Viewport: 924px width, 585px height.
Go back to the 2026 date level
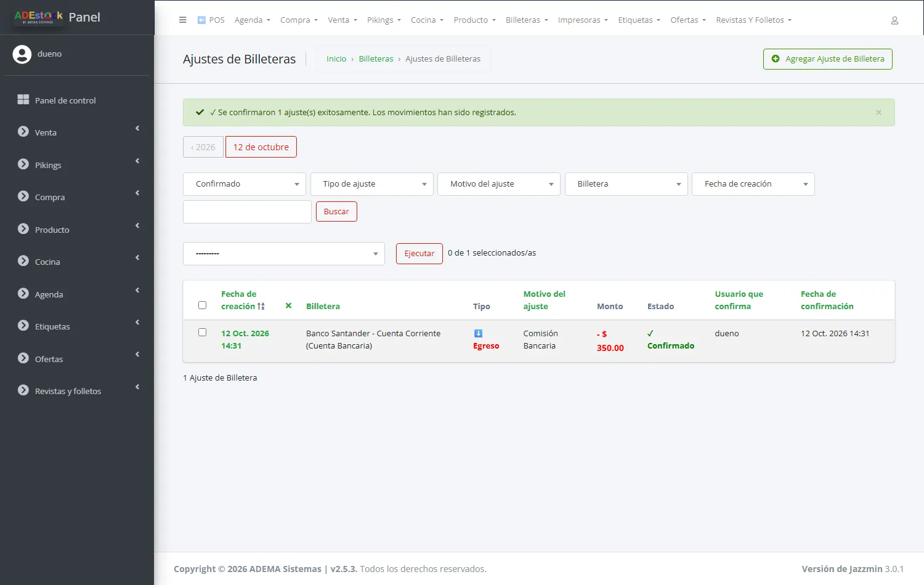pos(203,147)
